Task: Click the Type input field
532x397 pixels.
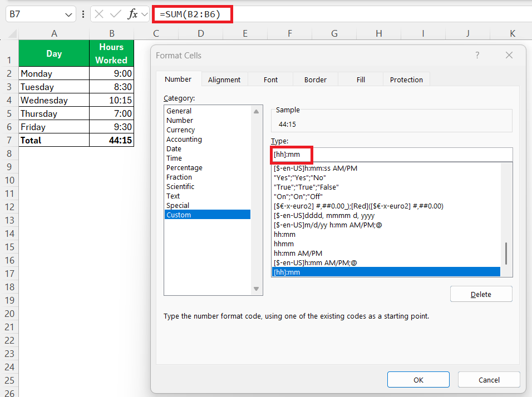Action: (x=392, y=155)
